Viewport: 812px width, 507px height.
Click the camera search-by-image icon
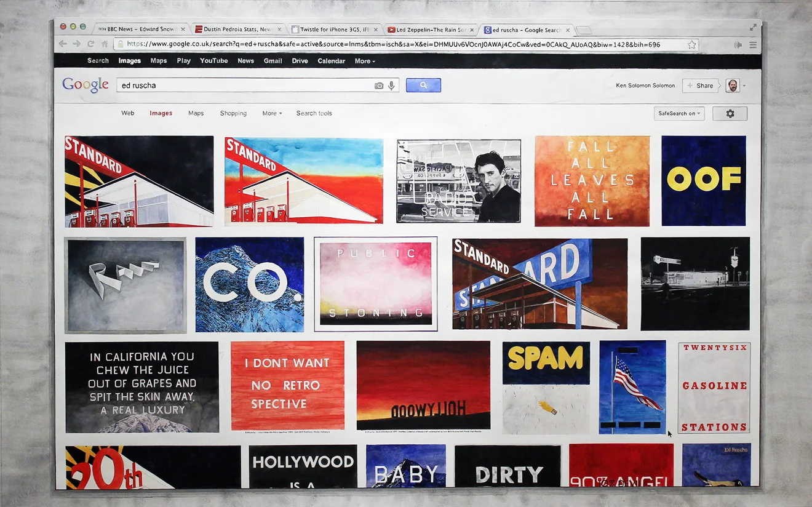click(379, 86)
